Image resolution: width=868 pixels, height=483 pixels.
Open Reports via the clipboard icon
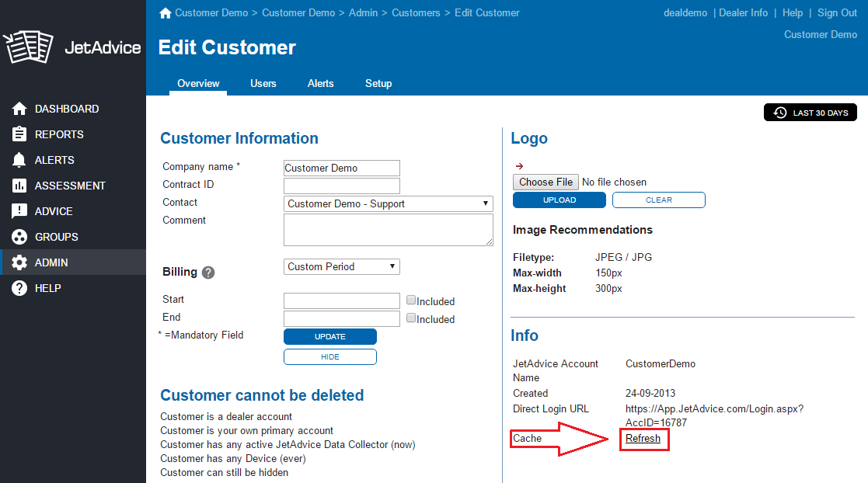point(19,134)
